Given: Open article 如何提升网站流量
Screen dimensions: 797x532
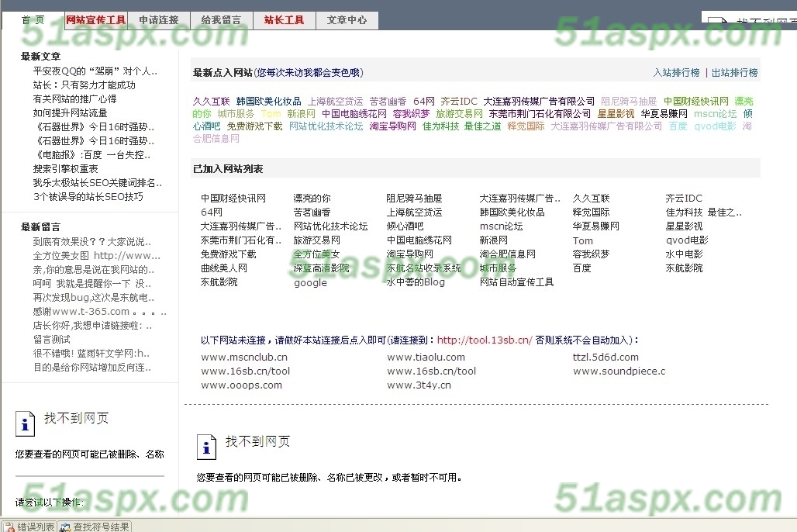Looking at the screenshot, I should [70, 113].
